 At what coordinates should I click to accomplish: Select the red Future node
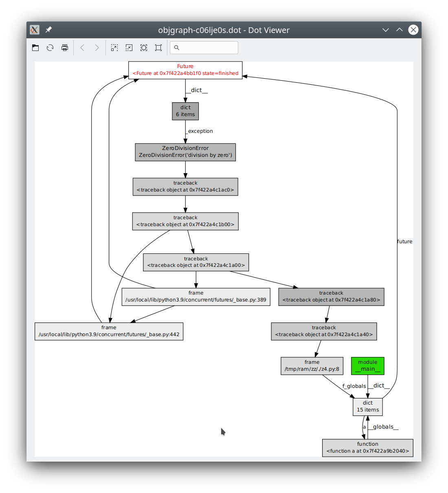[x=185, y=70]
